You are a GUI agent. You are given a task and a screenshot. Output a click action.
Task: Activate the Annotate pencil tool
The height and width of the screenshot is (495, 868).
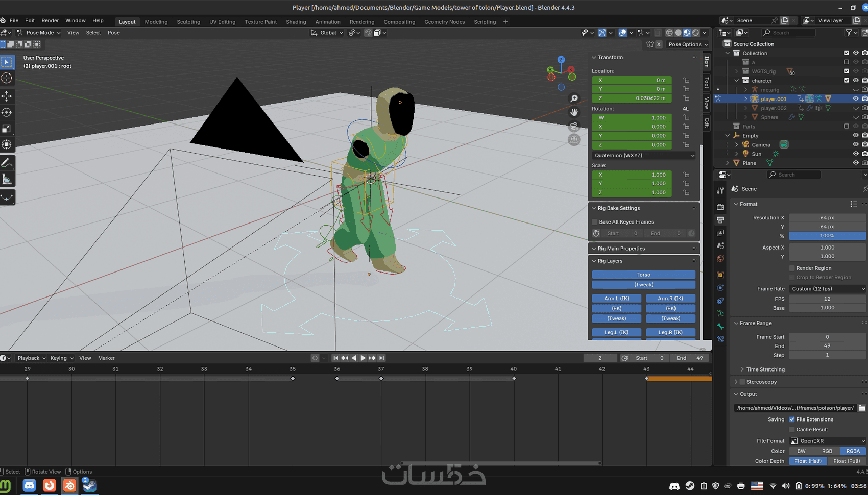pyautogui.click(x=7, y=163)
